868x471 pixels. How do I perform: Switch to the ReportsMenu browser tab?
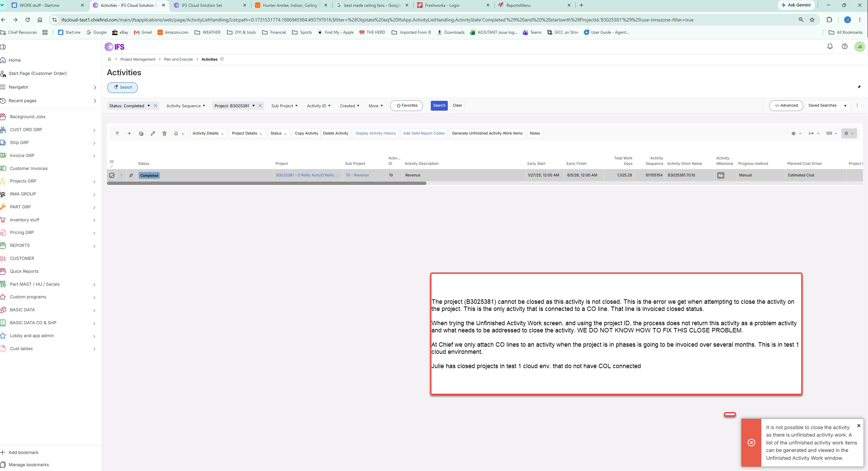[x=534, y=5]
